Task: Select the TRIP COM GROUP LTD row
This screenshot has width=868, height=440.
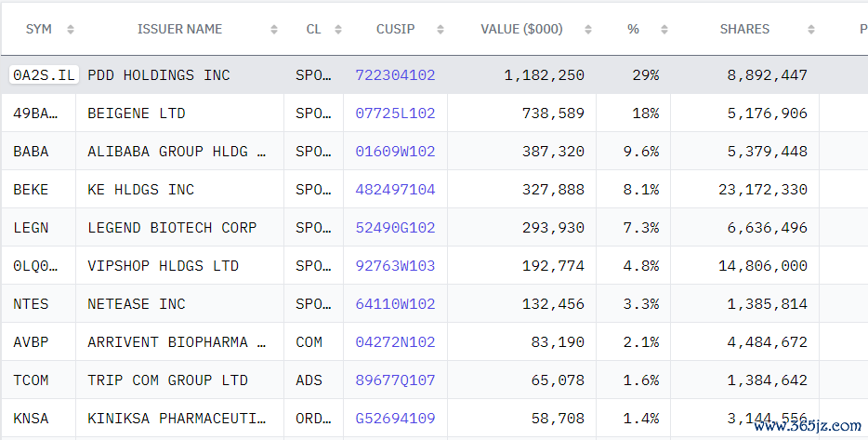Action: [x=434, y=380]
